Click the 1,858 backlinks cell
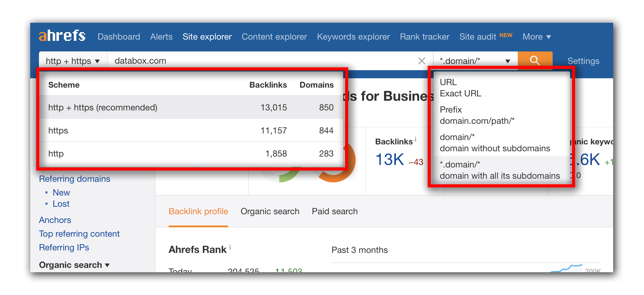The width and height of the screenshot is (644, 295). [x=276, y=153]
